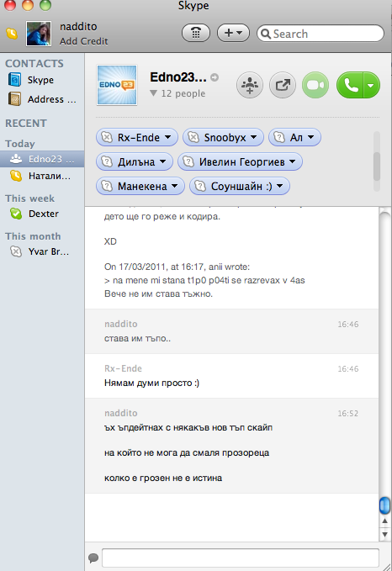Click Snoobyx status icon

(193, 137)
